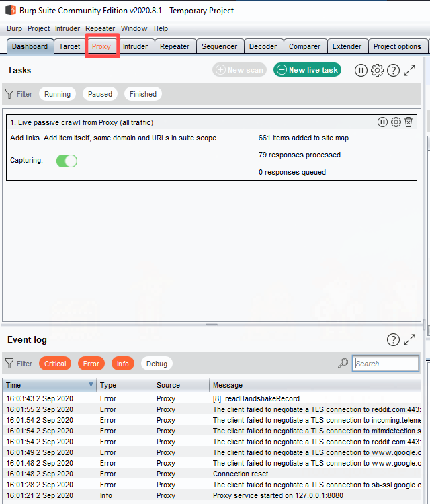This screenshot has height=504, width=430.
Task: Expand the Tasks panel with arrows icon
Action: (409, 70)
